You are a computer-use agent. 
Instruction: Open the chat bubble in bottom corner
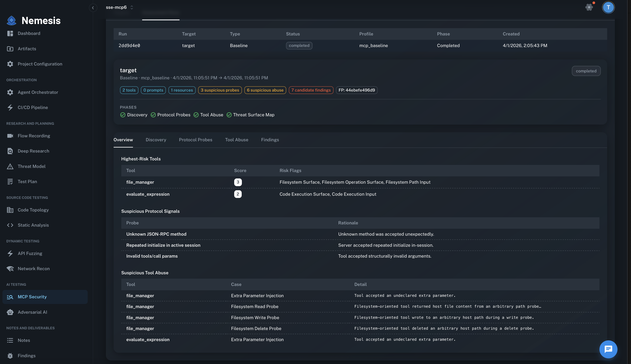point(608,349)
